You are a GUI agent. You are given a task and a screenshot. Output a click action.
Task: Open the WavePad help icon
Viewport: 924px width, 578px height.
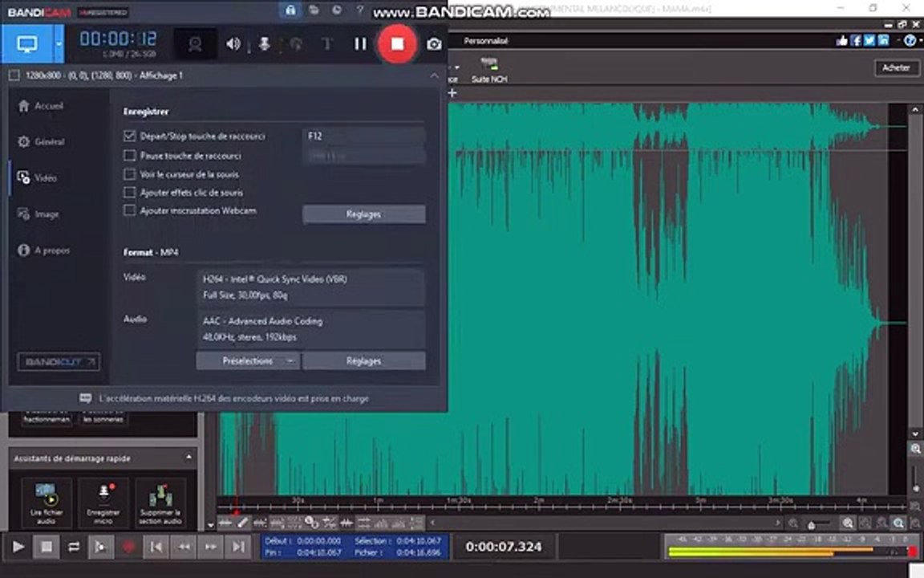(910, 41)
